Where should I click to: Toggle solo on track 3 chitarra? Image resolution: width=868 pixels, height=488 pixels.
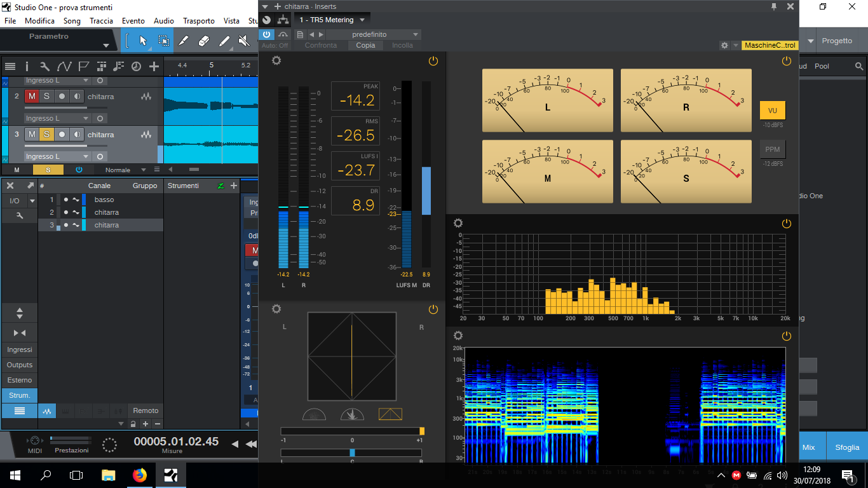tap(46, 134)
